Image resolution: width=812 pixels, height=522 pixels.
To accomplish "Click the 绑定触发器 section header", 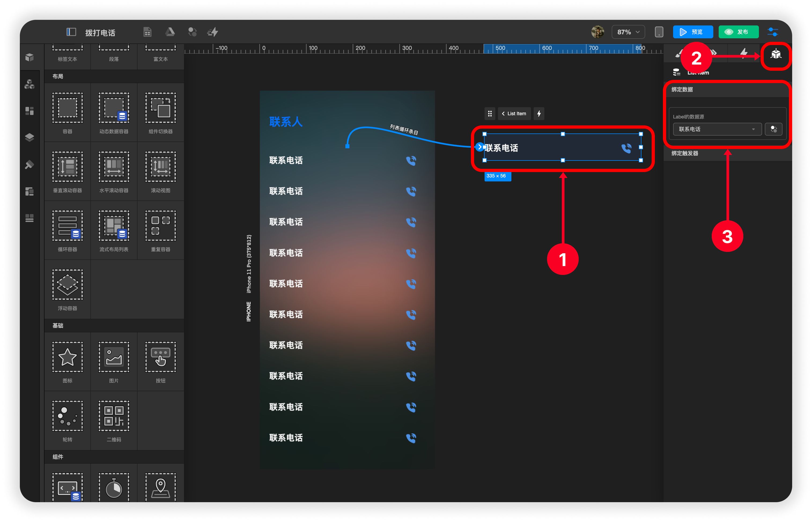I will click(685, 153).
